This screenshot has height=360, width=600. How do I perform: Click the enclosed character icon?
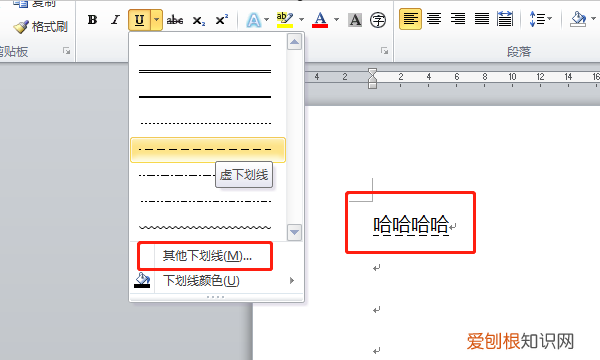click(x=378, y=20)
